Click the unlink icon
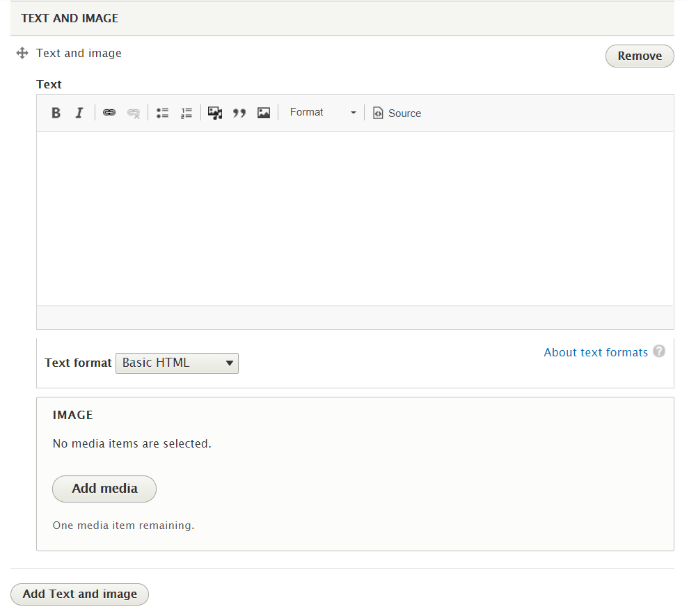The image size is (689, 616). [133, 113]
